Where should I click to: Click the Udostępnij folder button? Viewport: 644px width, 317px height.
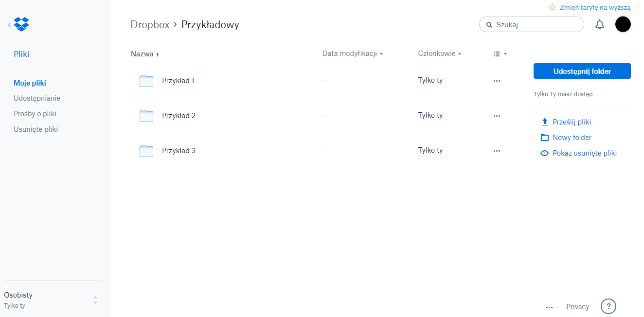[x=582, y=71]
